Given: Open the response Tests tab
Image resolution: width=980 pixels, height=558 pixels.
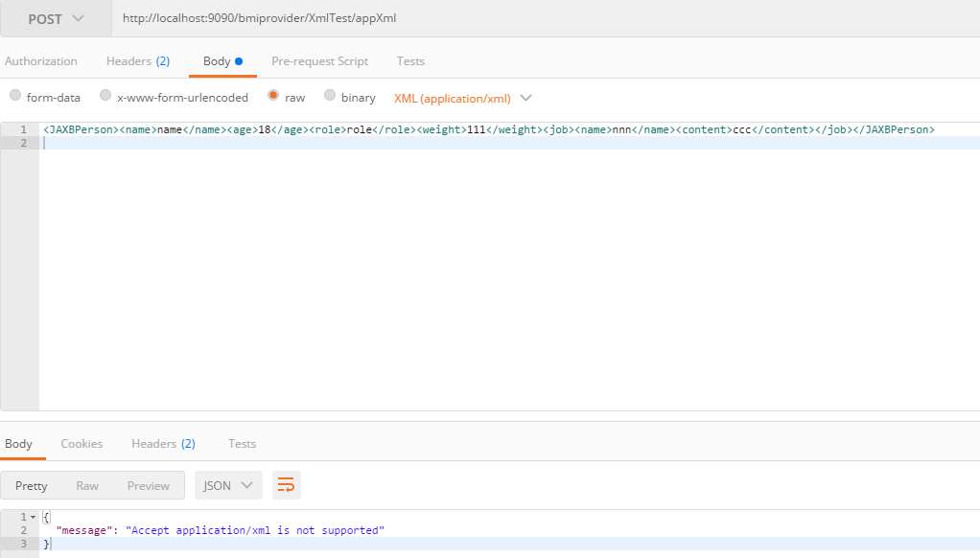Looking at the screenshot, I should point(242,444).
